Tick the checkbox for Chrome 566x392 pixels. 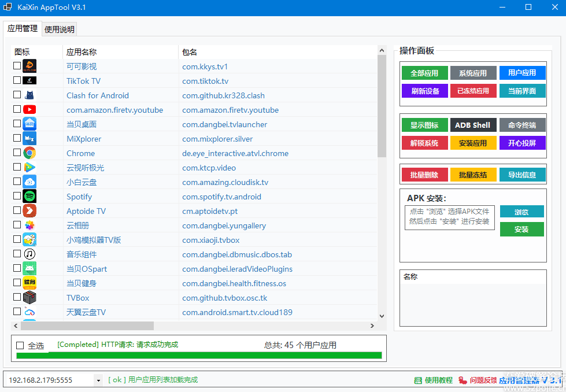pyautogui.click(x=17, y=152)
